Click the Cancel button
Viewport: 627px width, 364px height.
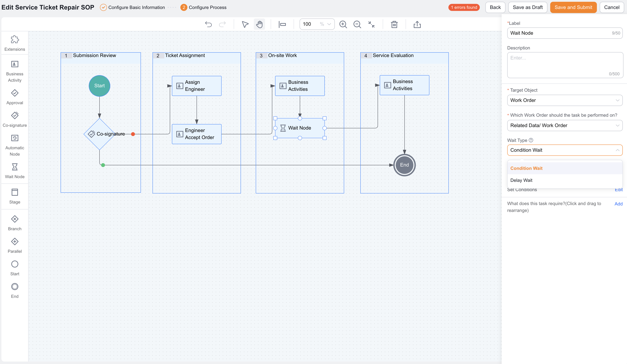coord(612,7)
